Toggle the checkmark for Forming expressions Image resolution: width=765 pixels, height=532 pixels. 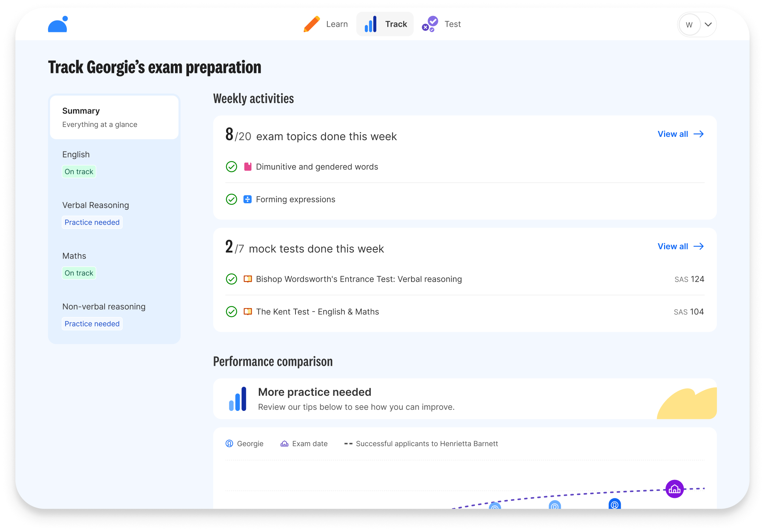[x=231, y=199]
